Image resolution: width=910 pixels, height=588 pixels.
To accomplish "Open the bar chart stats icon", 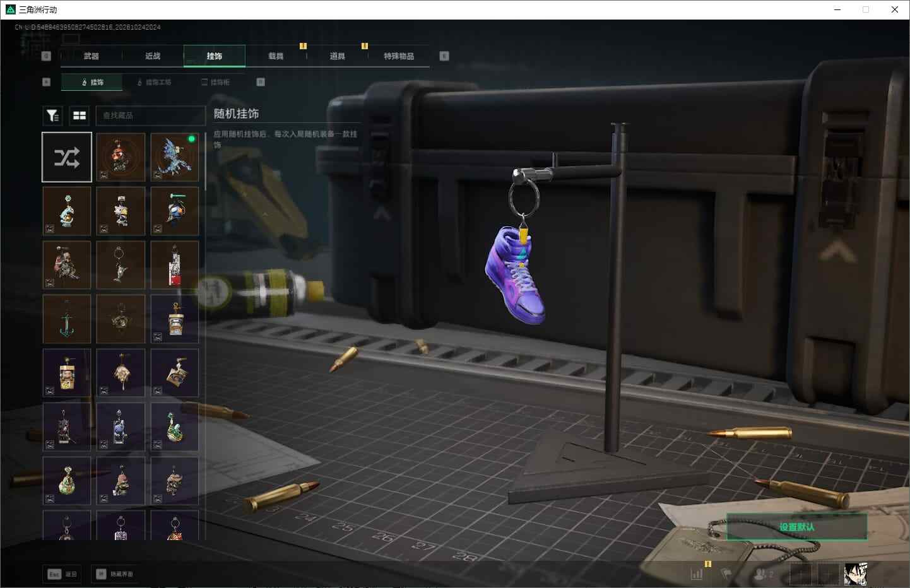I will pyautogui.click(x=697, y=574).
